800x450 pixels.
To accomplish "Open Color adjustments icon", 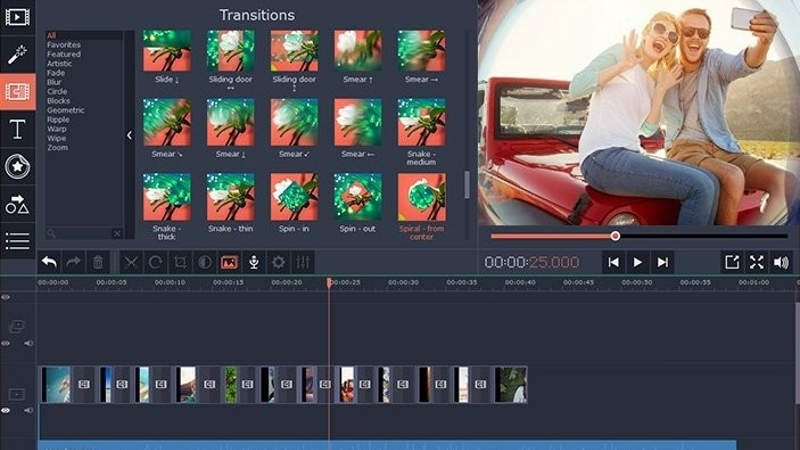I will coord(205,262).
